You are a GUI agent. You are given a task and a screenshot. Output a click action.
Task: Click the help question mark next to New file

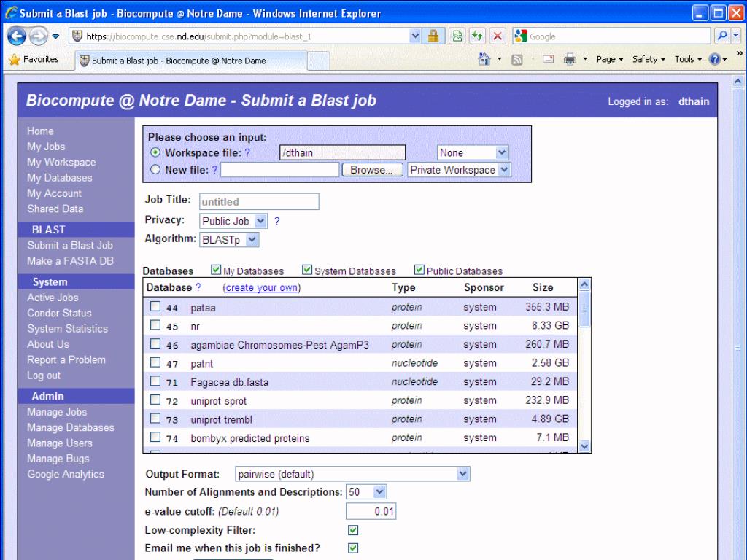[214, 169]
